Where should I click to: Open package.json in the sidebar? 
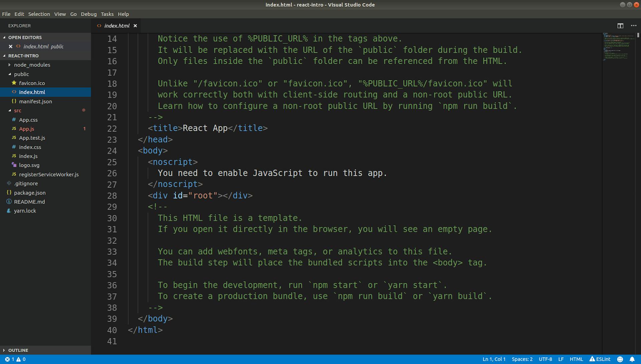tap(30, 193)
